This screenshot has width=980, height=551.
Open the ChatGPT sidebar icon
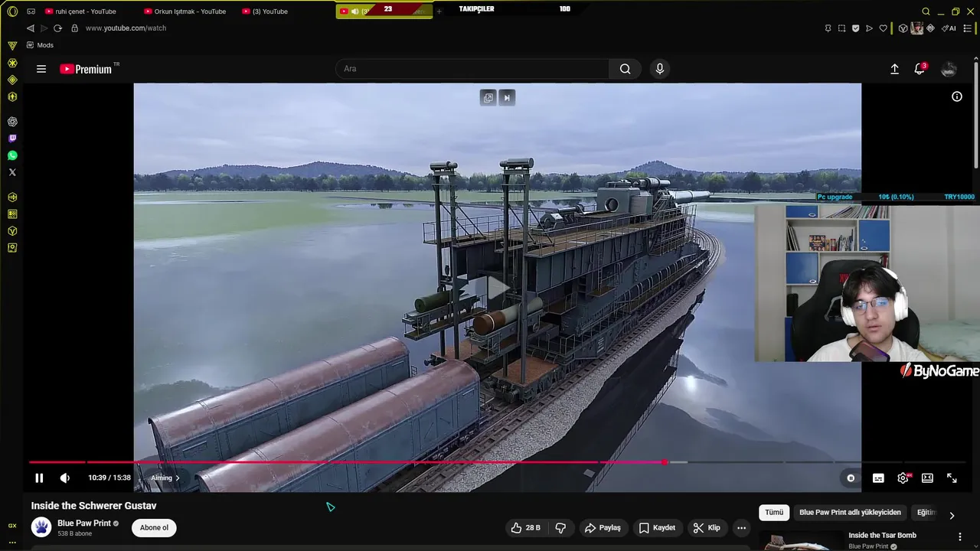coord(12,122)
